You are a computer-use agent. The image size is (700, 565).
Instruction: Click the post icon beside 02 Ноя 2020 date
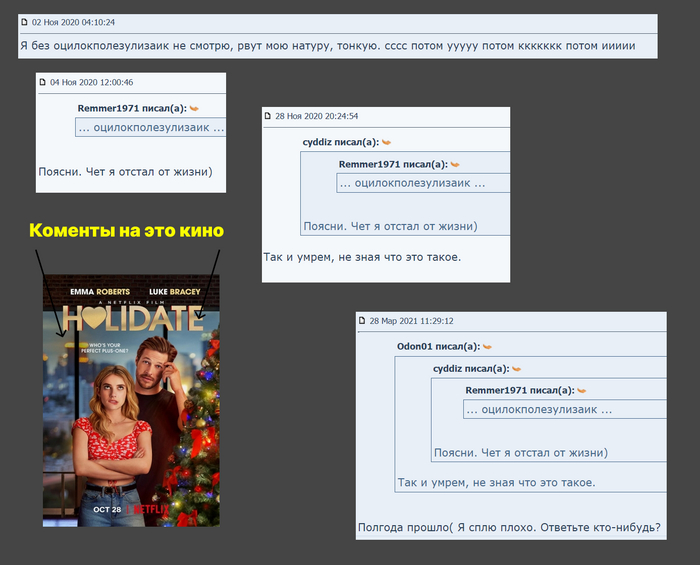pos(25,21)
